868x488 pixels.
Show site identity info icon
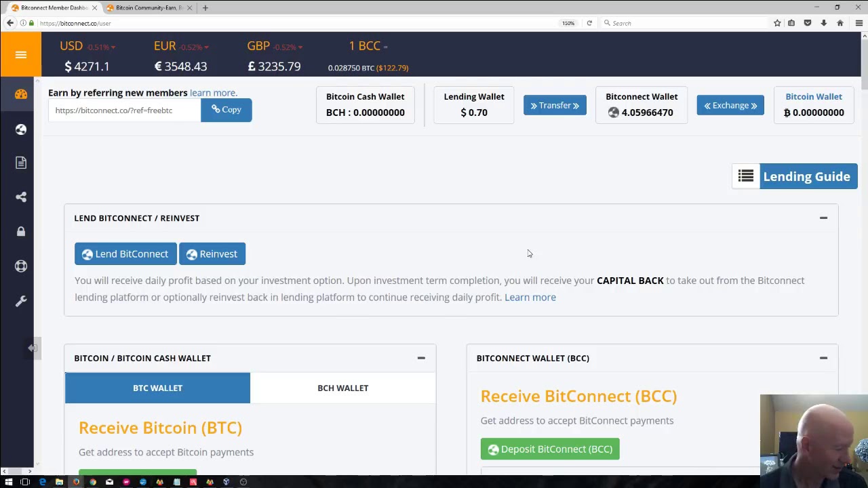(23, 23)
